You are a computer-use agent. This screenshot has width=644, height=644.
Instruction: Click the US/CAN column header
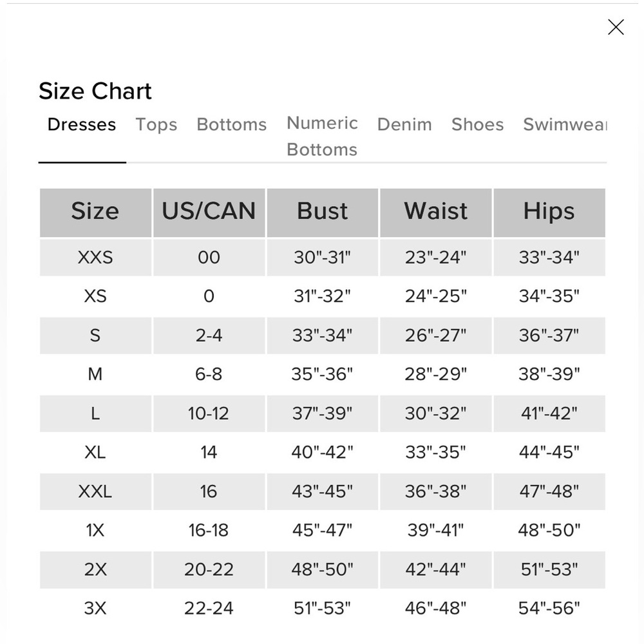point(209,213)
